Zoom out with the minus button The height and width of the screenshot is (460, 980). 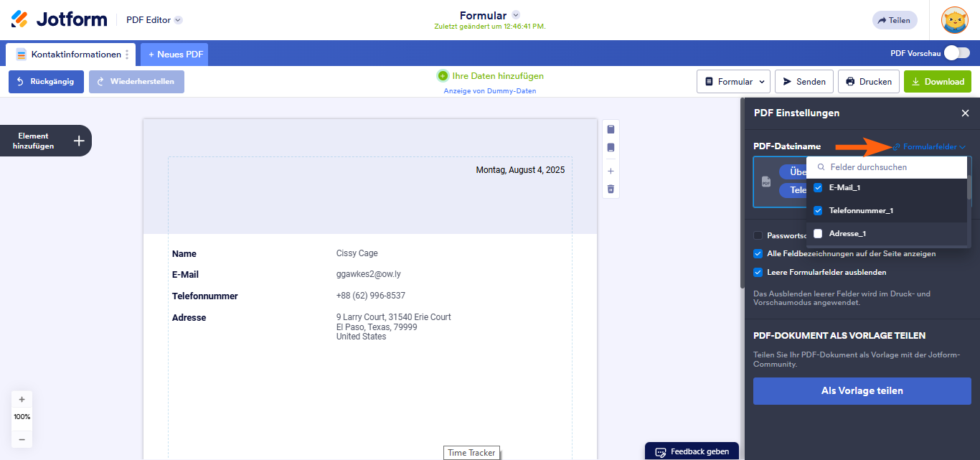coord(22,439)
